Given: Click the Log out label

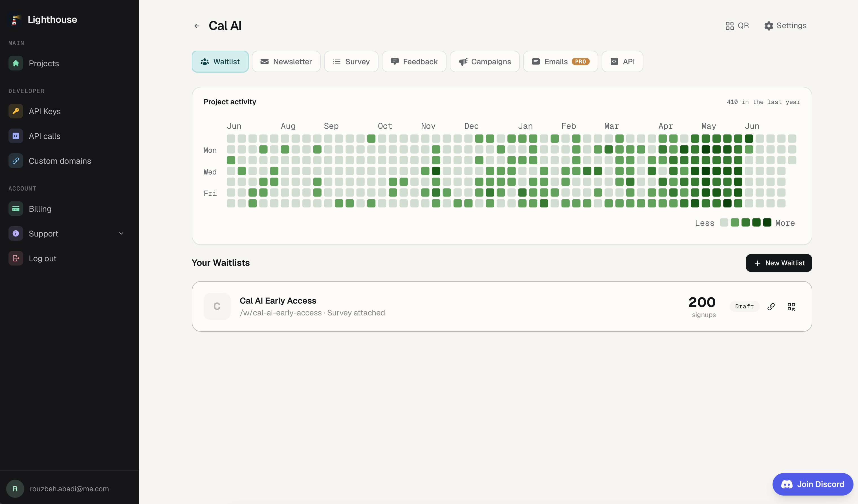Looking at the screenshot, I should click(x=43, y=258).
